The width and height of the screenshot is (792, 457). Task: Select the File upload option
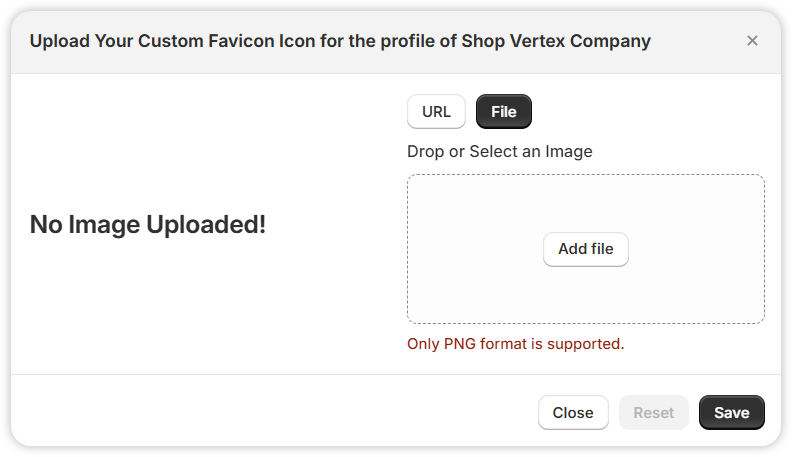click(x=504, y=112)
